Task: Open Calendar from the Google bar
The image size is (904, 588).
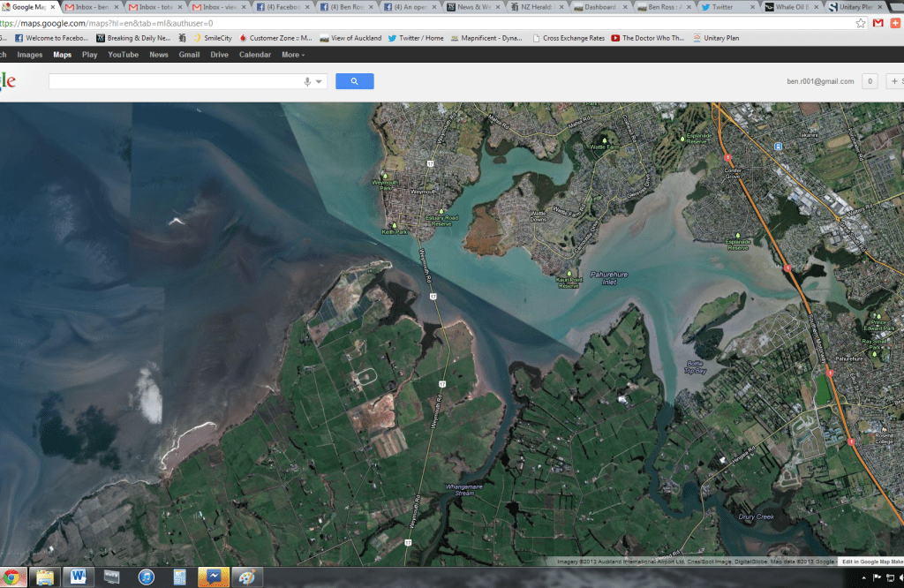Action: (255, 55)
